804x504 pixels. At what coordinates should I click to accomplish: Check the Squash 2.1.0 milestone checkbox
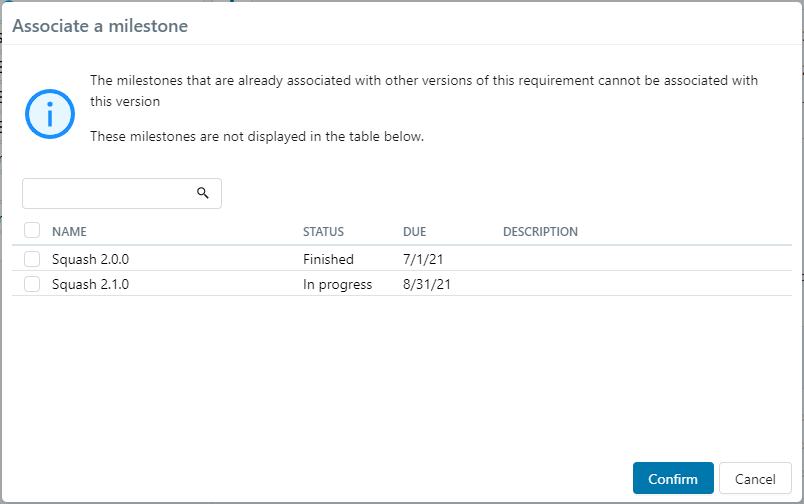click(32, 284)
